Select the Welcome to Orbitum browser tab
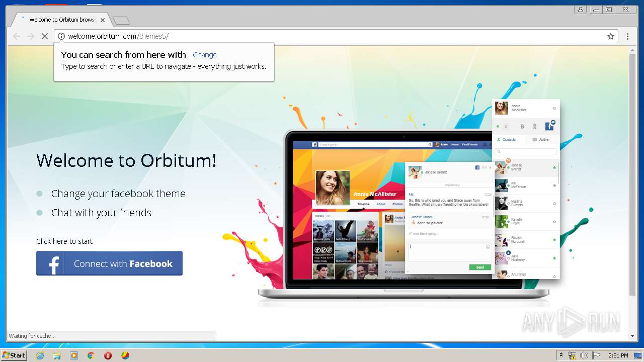 (61, 20)
